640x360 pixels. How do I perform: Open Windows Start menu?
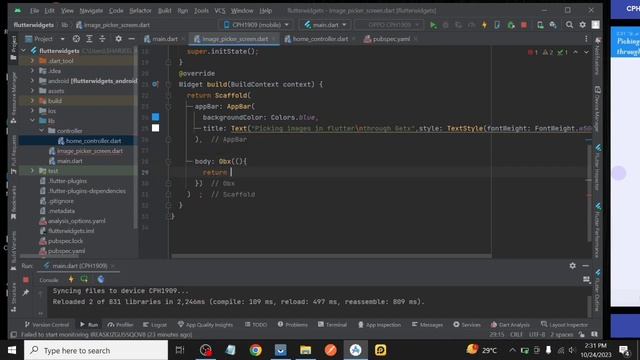(x=12, y=350)
